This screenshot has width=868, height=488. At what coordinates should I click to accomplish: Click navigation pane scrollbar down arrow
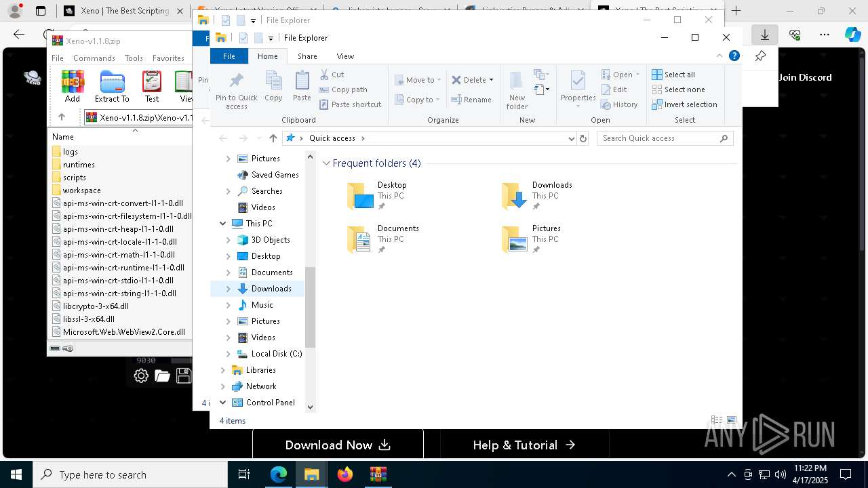(311, 407)
